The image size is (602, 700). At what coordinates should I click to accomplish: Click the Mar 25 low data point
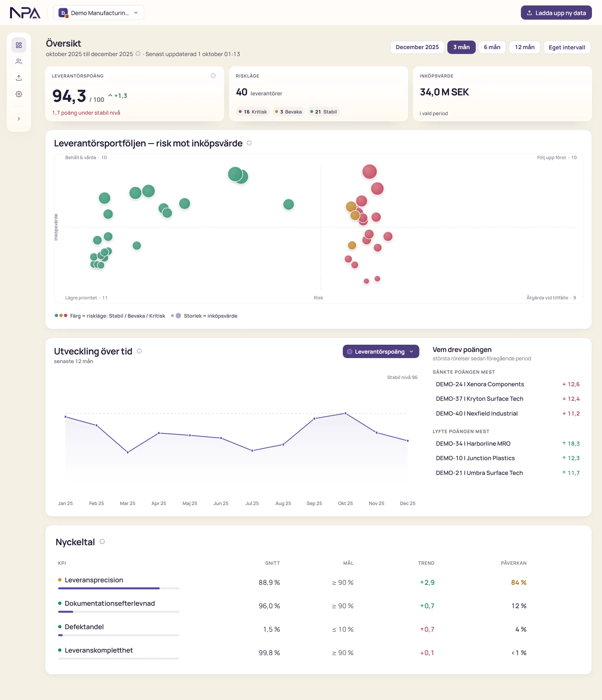128,452
